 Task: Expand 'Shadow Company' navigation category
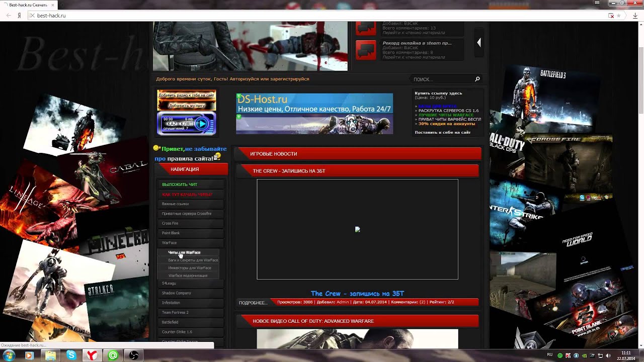tap(190, 293)
